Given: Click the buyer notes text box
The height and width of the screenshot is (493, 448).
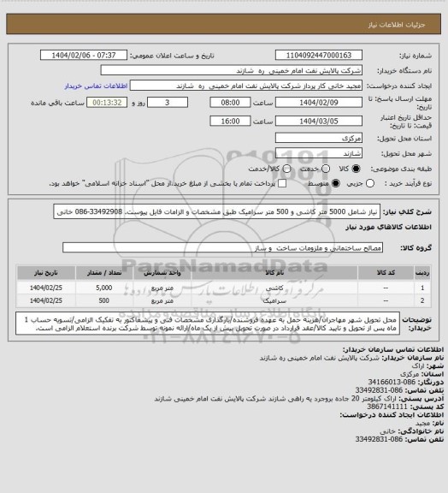Looking at the screenshot, I should [208, 324].
